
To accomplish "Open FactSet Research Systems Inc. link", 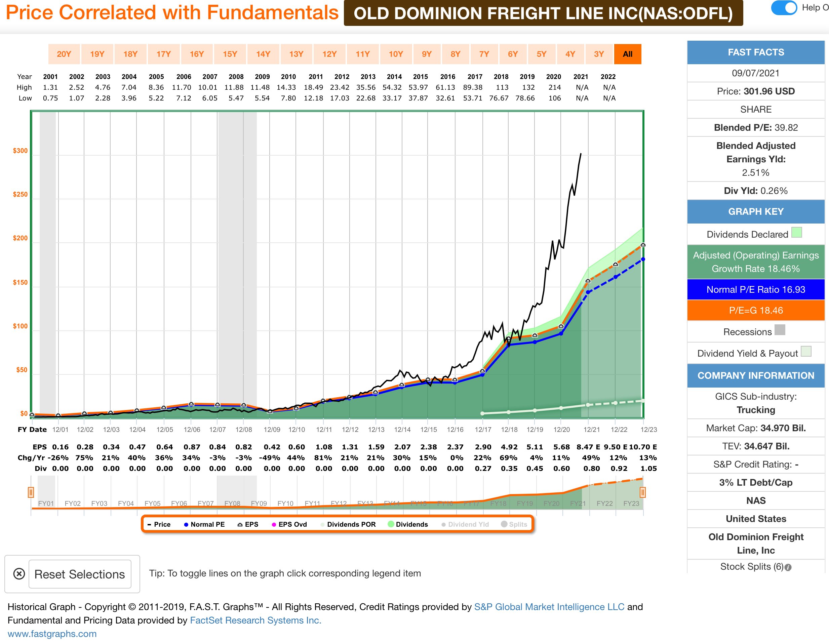I will click(x=255, y=620).
